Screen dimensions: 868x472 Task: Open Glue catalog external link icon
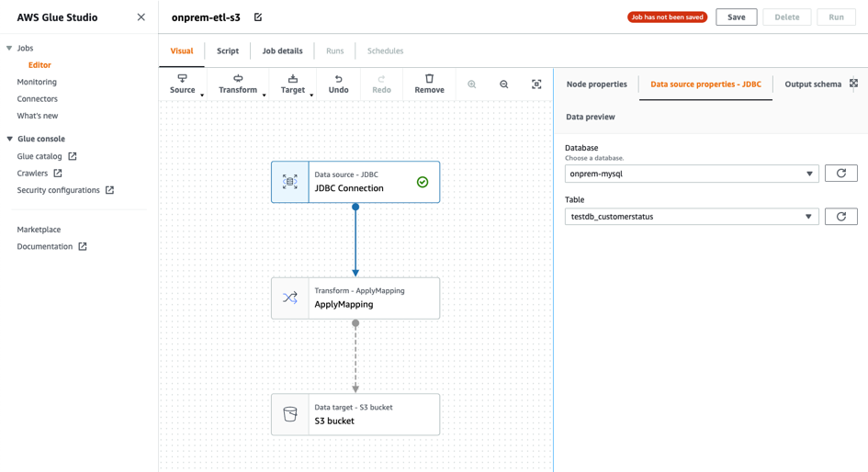coord(72,156)
